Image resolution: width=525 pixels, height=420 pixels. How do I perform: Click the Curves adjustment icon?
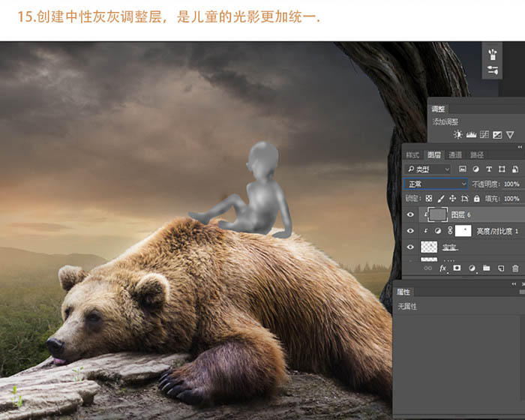[x=484, y=135]
